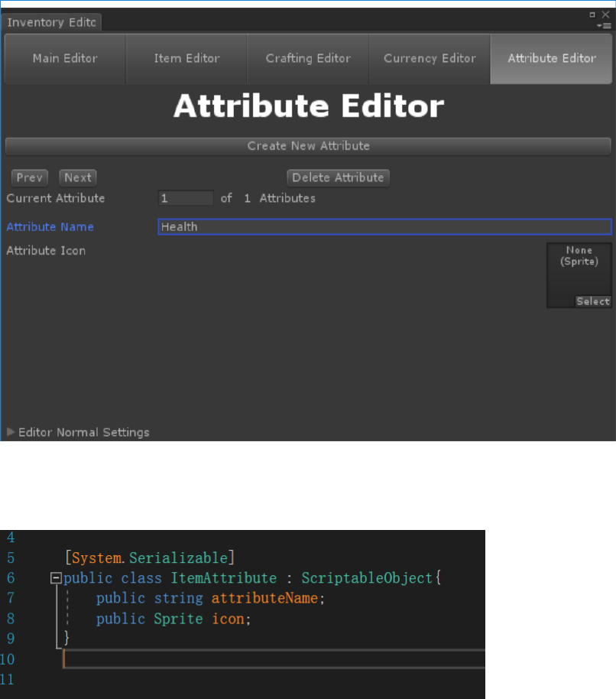Open the Item Editor tab

point(186,58)
